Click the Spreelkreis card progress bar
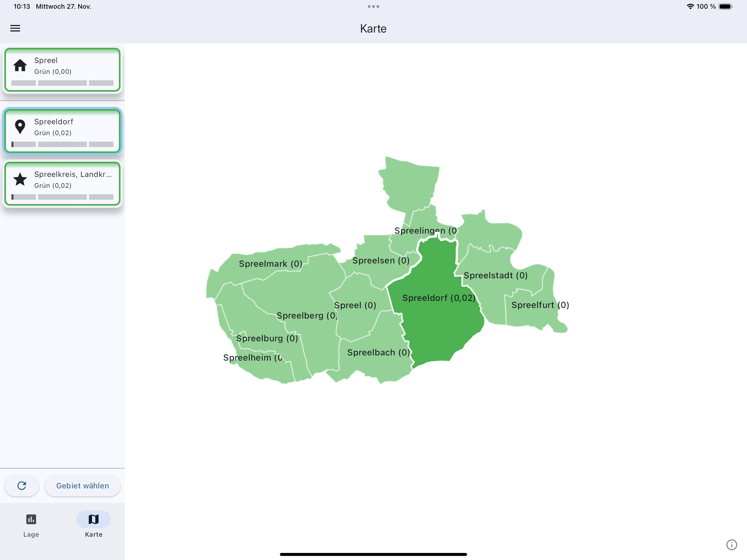The height and width of the screenshot is (560, 747). pyautogui.click(x=62, y=197)
